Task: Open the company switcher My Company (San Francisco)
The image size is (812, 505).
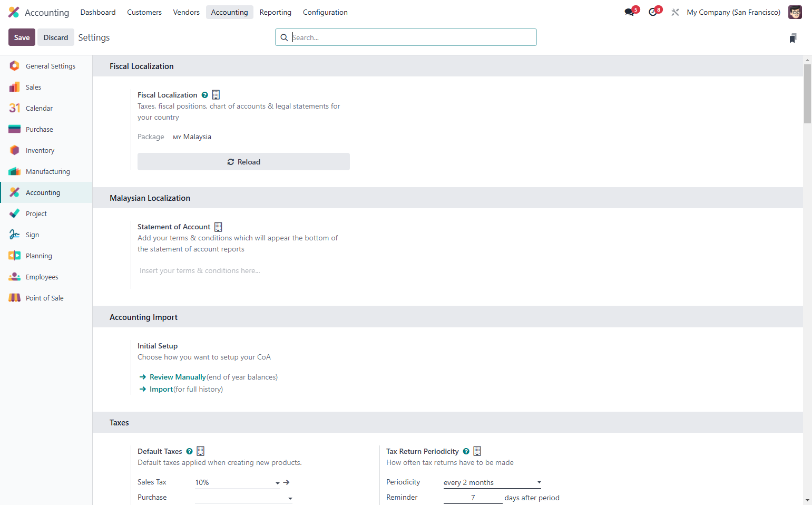Action: [733, 12]
